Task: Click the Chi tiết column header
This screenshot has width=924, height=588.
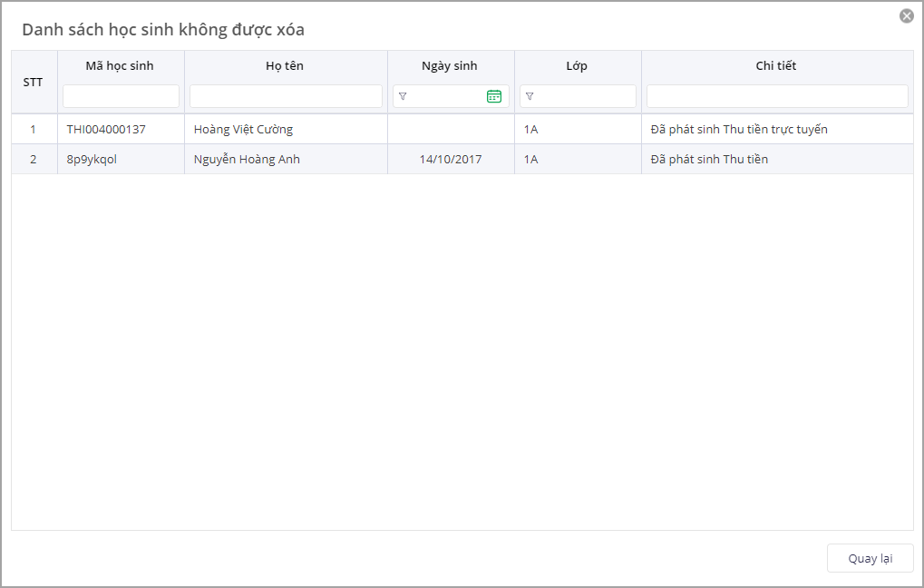Action: pos(776,66)
